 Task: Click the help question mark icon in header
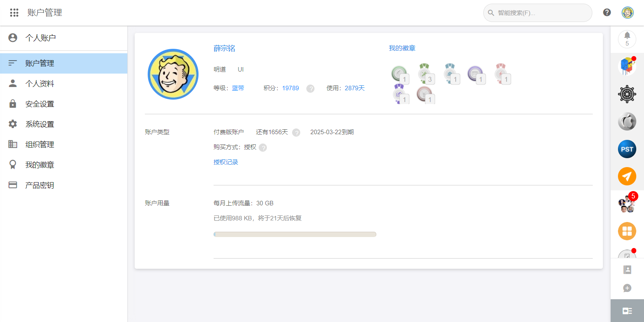point(607,13)
